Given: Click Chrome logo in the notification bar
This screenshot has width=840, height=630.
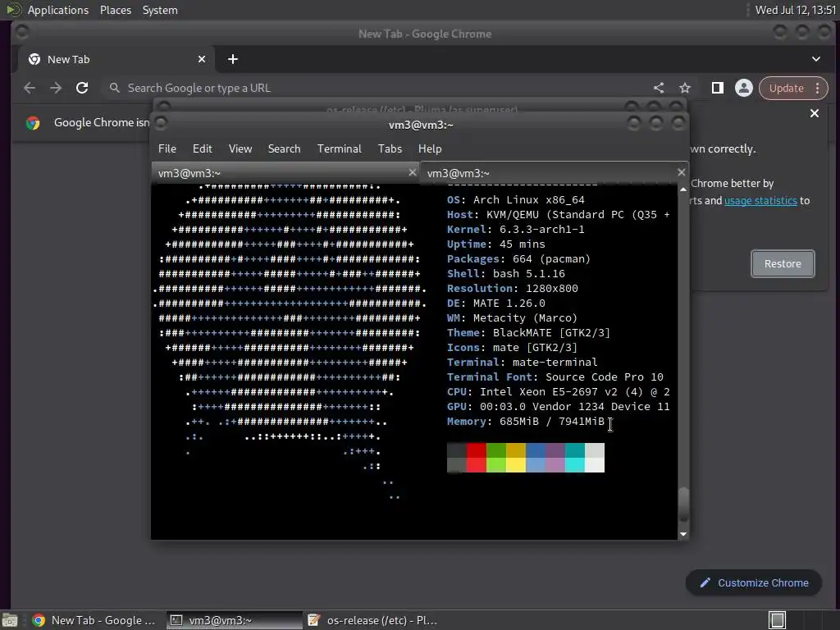Looking at the screenshot, I should point(33,123).
